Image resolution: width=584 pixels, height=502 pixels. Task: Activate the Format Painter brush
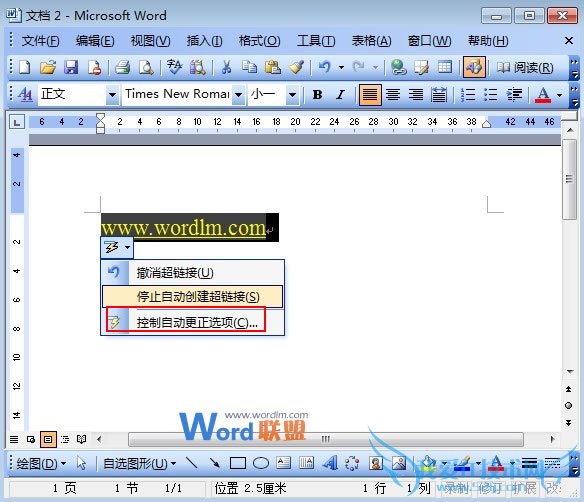[x=296, y=67]
